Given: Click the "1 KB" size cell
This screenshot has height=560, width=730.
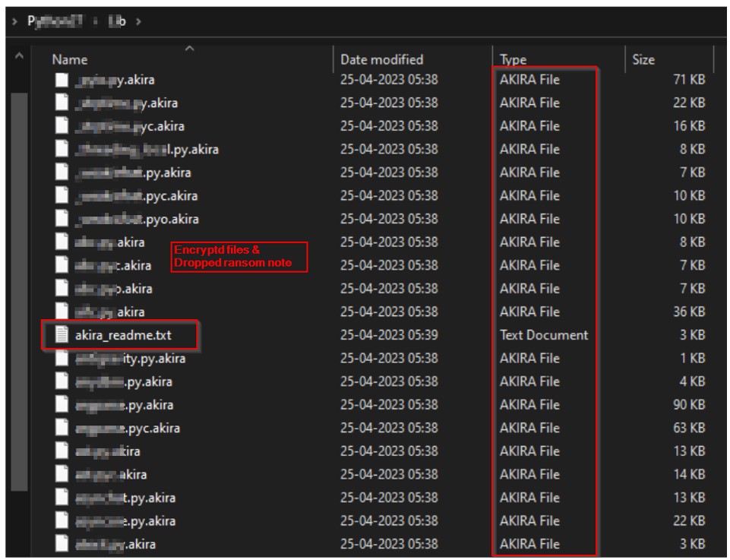Looking at the screenshot, I should point(692,358).
